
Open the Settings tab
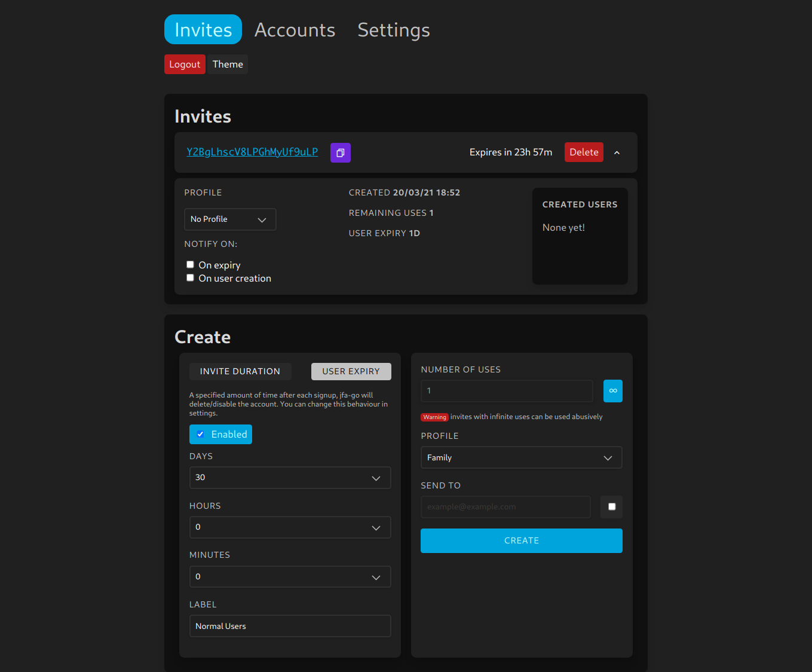click(393, 29)
